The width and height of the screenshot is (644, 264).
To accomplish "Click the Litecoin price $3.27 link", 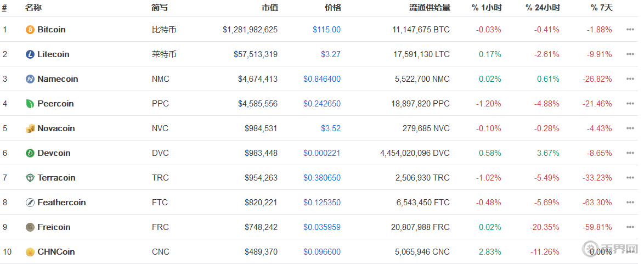I will (331, 54).
